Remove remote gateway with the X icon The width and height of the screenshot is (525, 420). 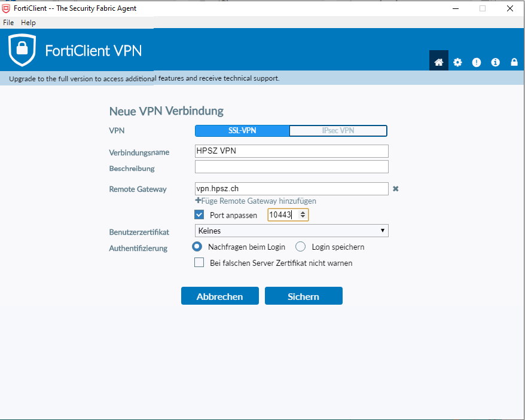(395, 189)
